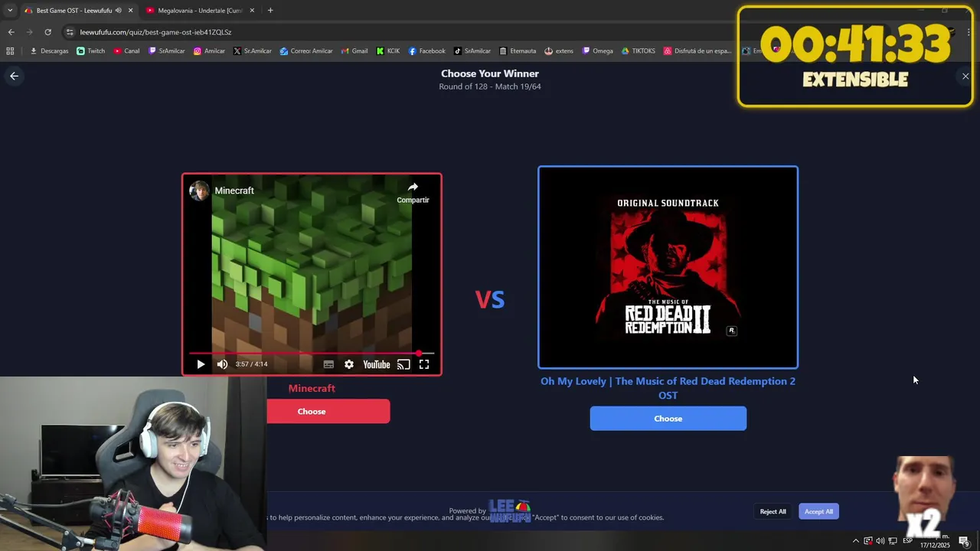The width and height of the screenshot is (980, 551).
Task: Open video on YouTube via logo
Action: pyautogui.click(x=376, y=364)
